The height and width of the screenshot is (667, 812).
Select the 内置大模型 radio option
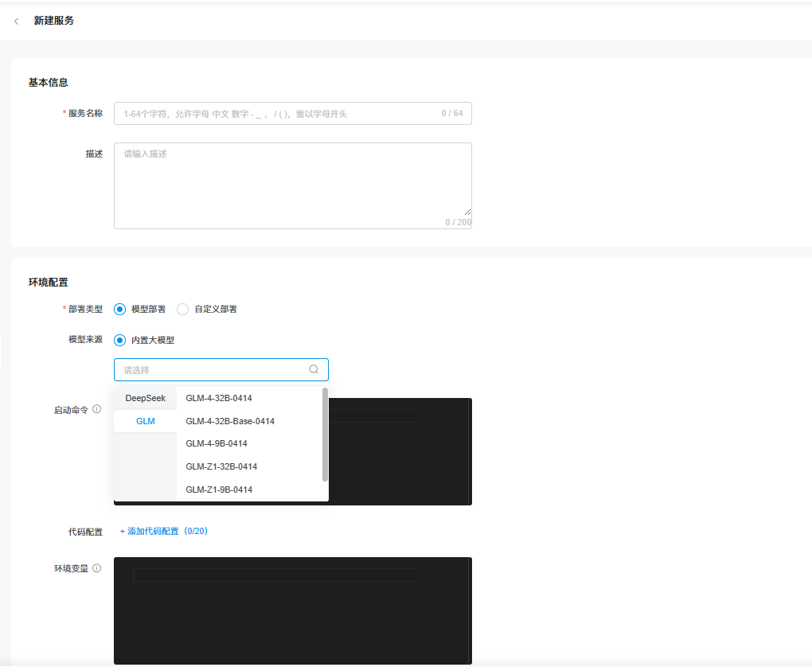click(x=120, y=340)
